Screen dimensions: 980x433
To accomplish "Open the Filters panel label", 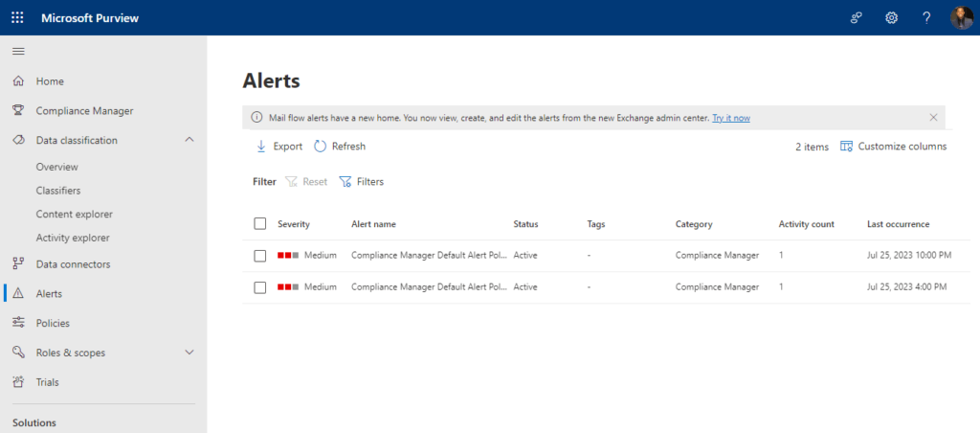I will click(370, 182).
